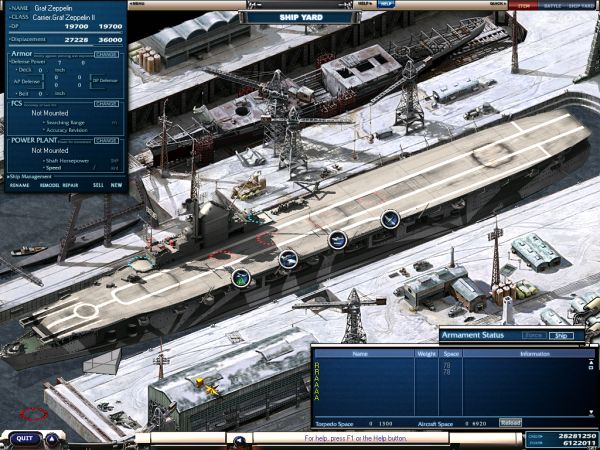Screen dimensions: 600x450
Task: Click the scroll-down arrow in Armament Status list
Action: click(592, 413)
